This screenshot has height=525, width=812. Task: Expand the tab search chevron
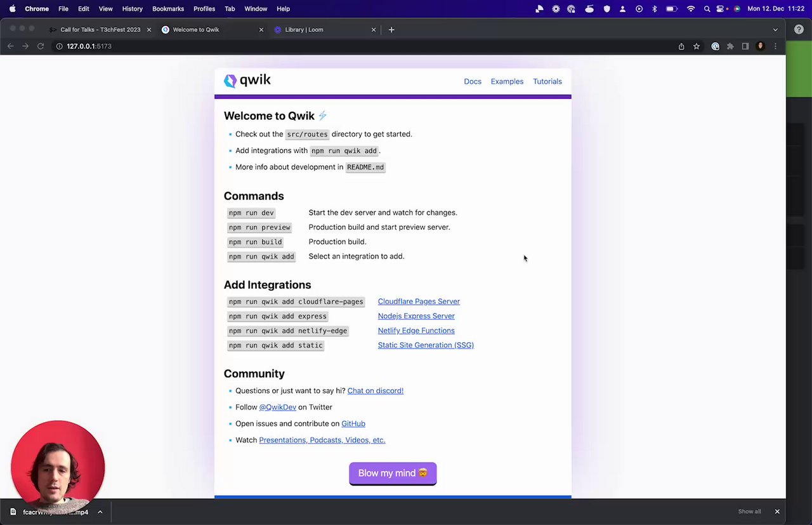coord(775,30)
